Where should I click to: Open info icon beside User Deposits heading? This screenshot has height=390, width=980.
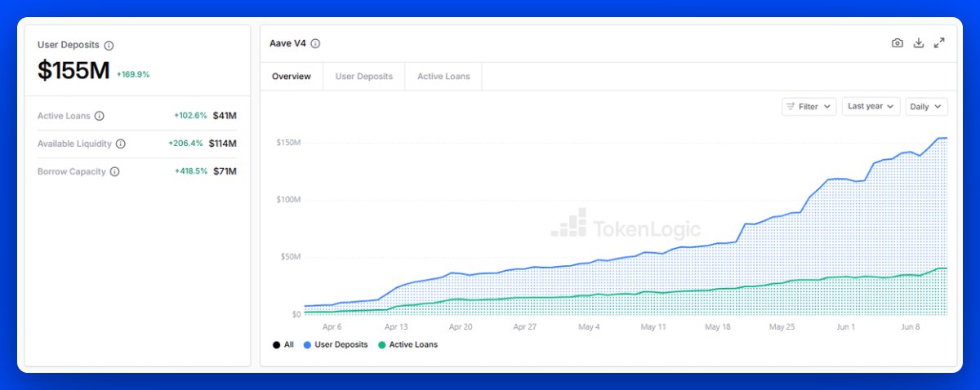coord(109,46)
